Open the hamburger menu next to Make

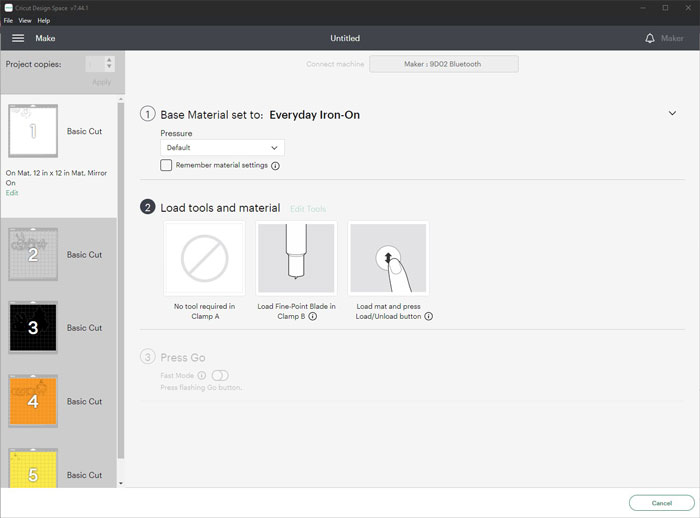pyautogui.click(x=18, y=38)
